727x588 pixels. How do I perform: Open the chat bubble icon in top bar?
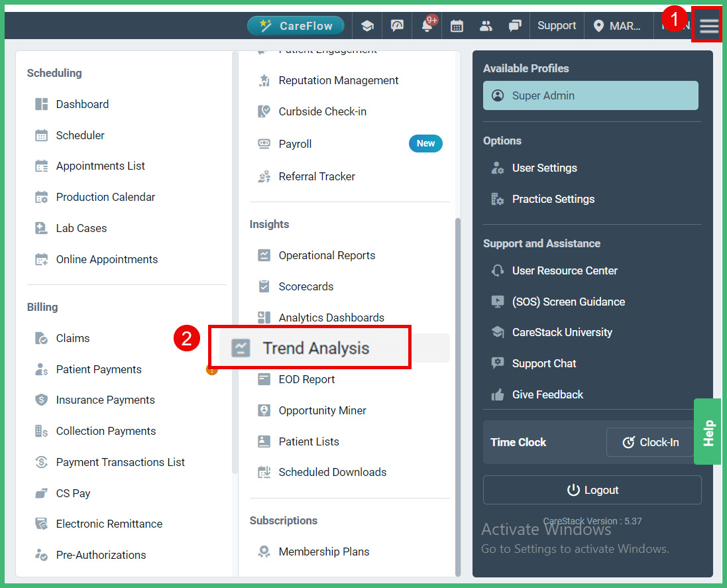[515, 25]
